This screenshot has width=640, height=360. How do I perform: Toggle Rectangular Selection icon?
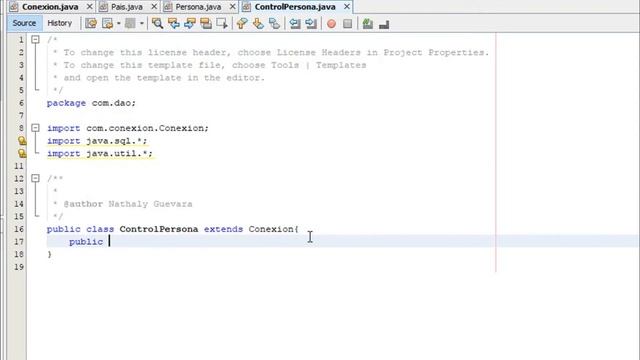point(222,24)
